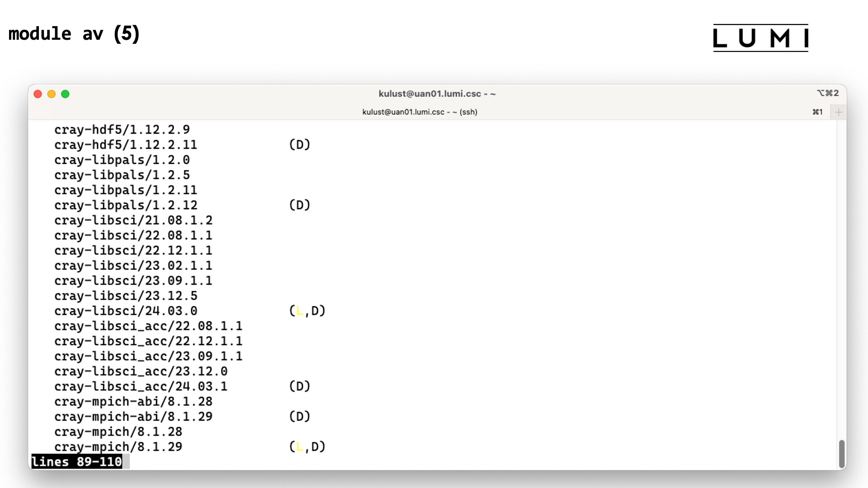
Task: Click the (D) next to cray-libpals/1.2.12
Action: click(299, 205)
